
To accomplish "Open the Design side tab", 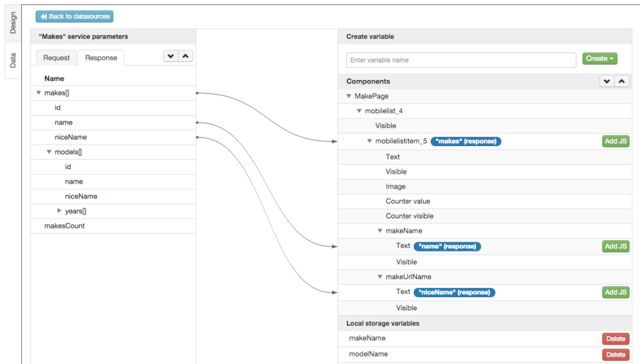I will [x=13, y=23].
